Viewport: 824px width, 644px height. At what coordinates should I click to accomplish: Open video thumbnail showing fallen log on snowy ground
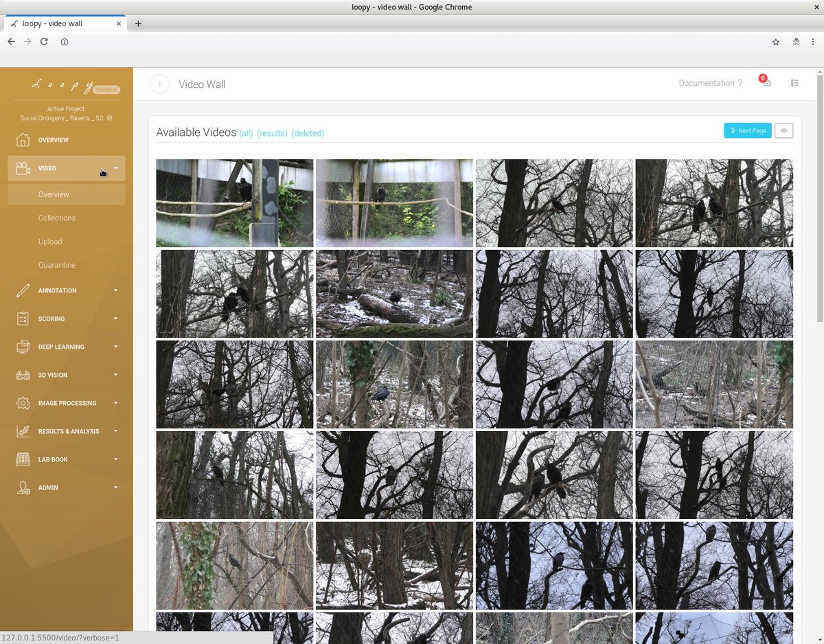pos(394,294)
